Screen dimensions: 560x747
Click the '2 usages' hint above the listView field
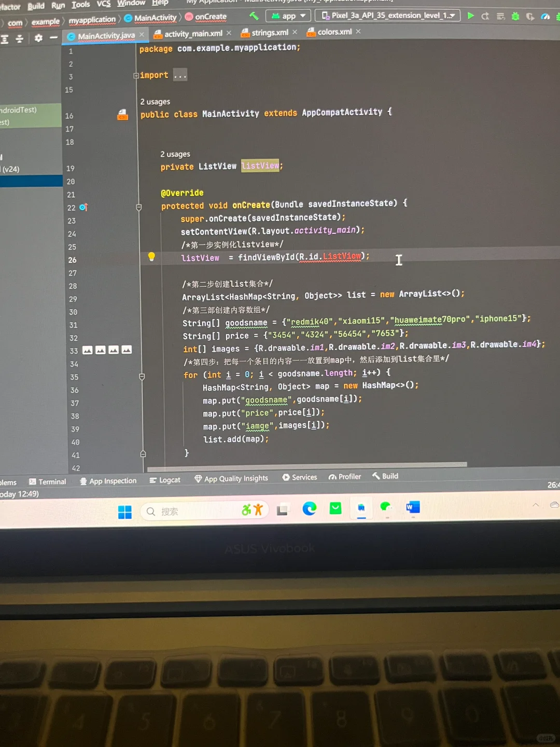175,154
